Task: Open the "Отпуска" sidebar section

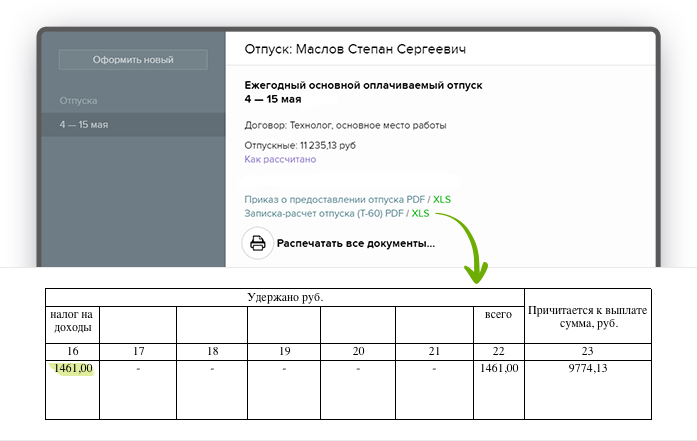Action: tap(78, 101)
